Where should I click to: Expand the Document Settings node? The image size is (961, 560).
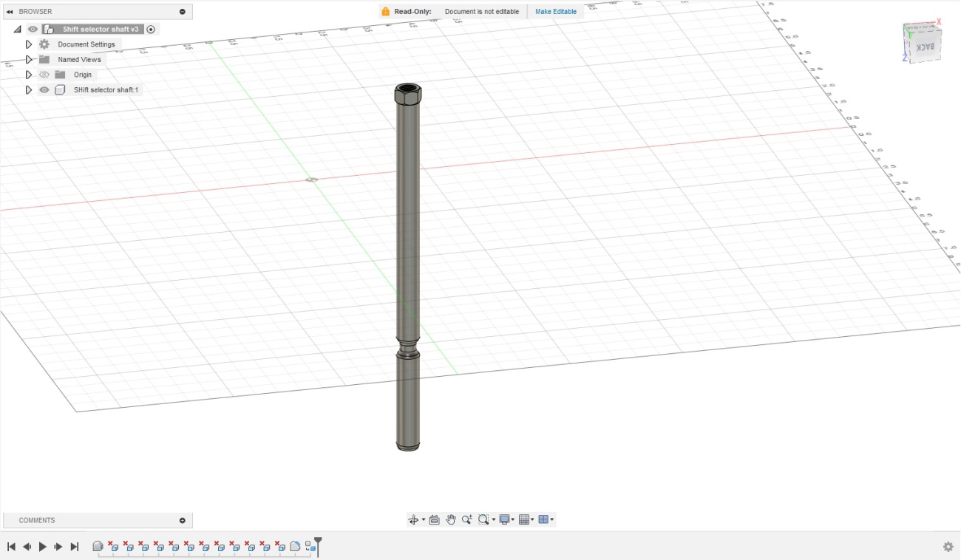29,44
